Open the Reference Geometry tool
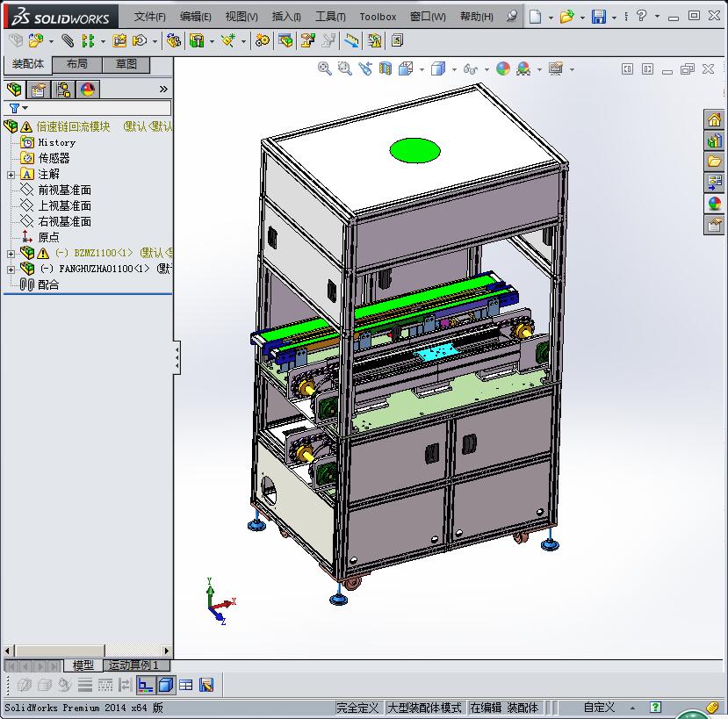The height and width of the screenshot is (719, 728). pyautogui.click(x=228, y=41)
